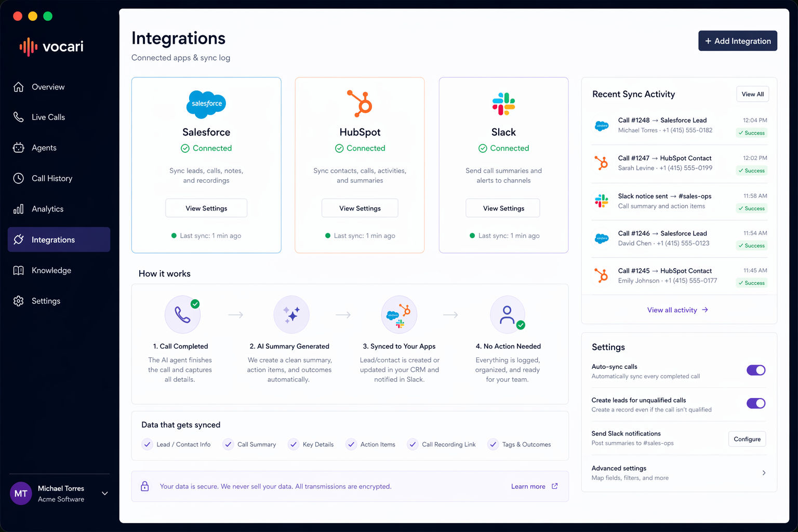This screenshot has width=798, height=532.
Task: Click Slack icon for Slack notice sent
Action: pos(602,201)
